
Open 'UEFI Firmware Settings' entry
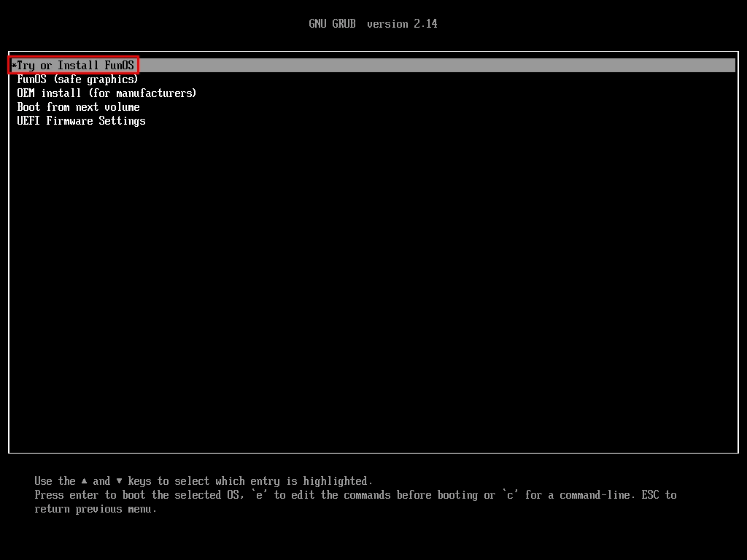click(81, 121)
